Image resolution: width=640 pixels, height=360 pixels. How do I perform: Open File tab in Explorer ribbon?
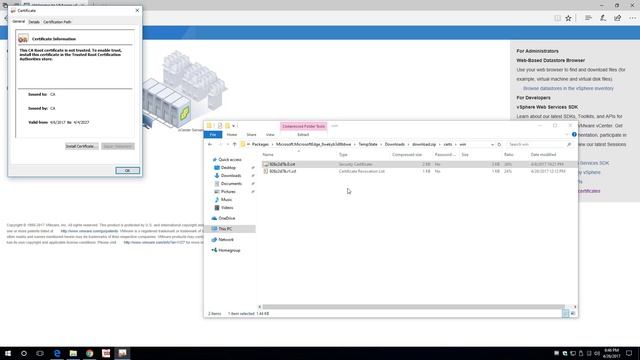(x=213, y=135)
